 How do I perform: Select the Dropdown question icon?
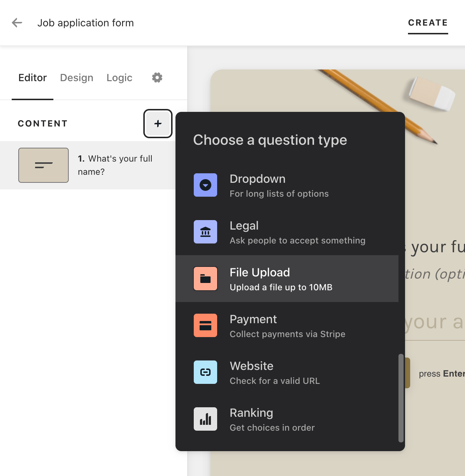click(x=205, y=185)
